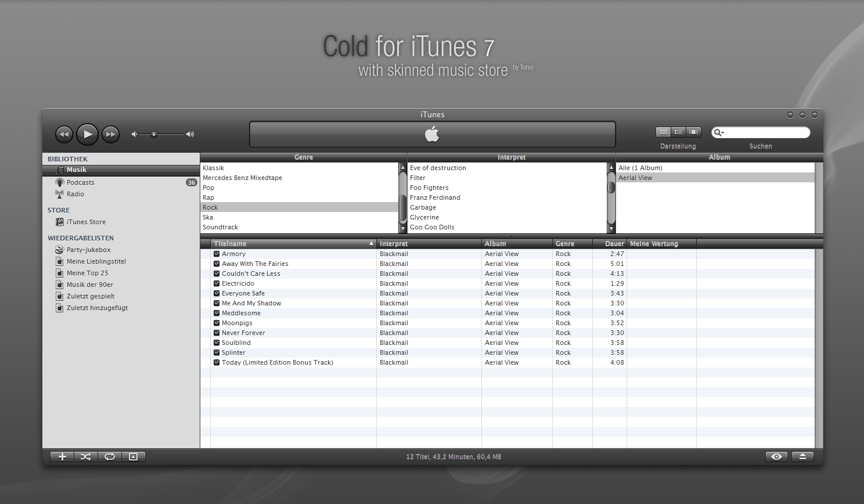
Task: Select Franz Ferdinand in Interpret list
Action: 507,197
